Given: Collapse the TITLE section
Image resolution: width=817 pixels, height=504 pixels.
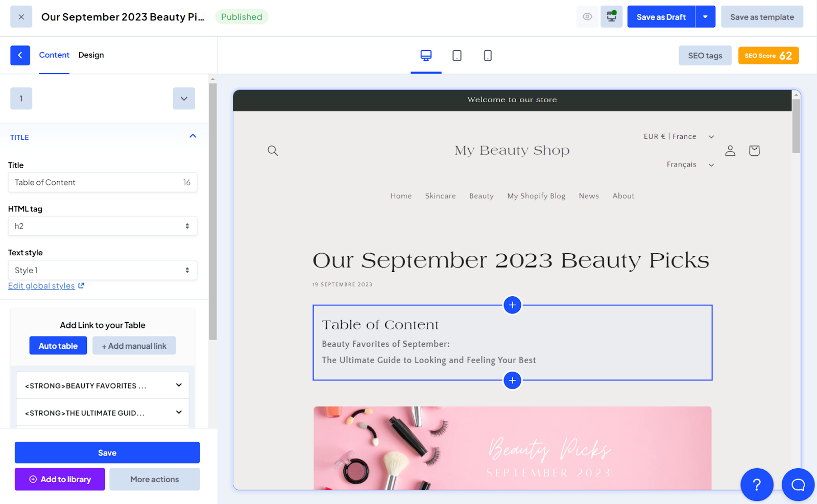Looking at the screenshot, I should (193, 136).
